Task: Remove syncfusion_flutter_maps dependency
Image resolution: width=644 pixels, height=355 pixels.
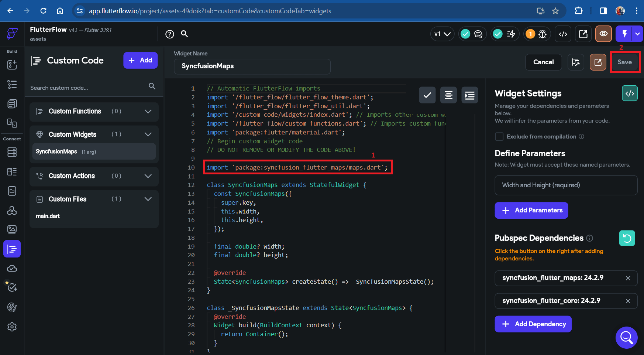Action: click(628, 278)
